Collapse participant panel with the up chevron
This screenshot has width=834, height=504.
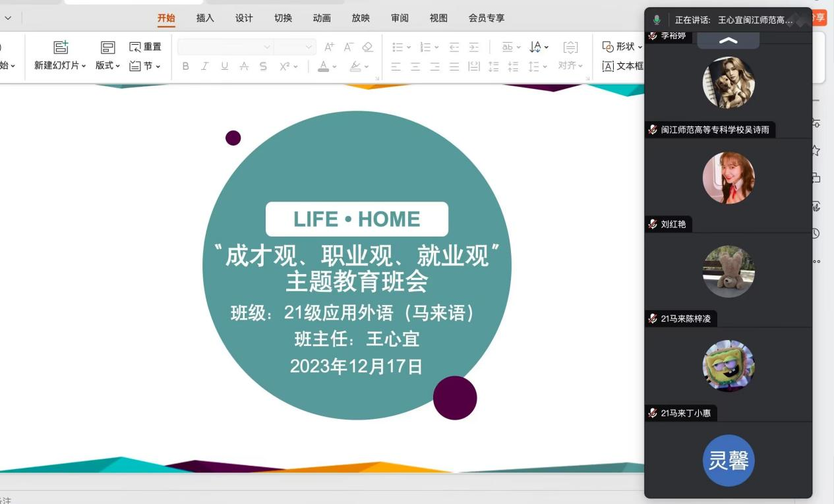(728, 40)
